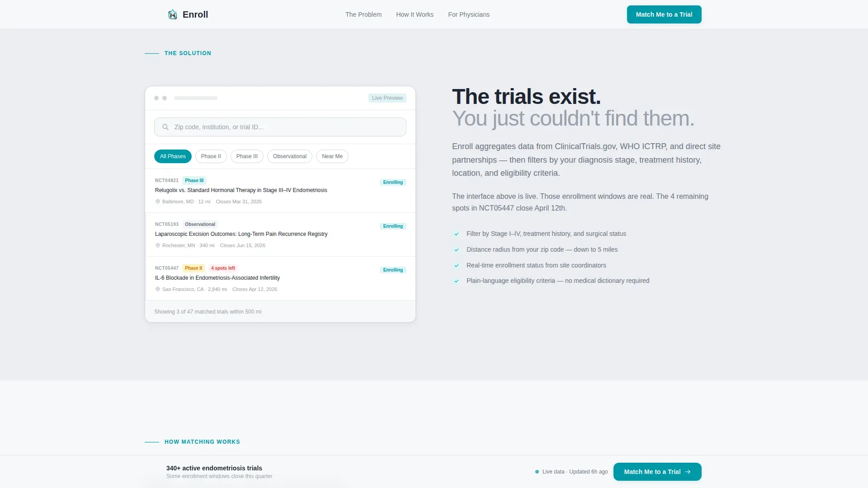Click checkmark icon beside Real-time enrollment status

(x=457, y=266)
